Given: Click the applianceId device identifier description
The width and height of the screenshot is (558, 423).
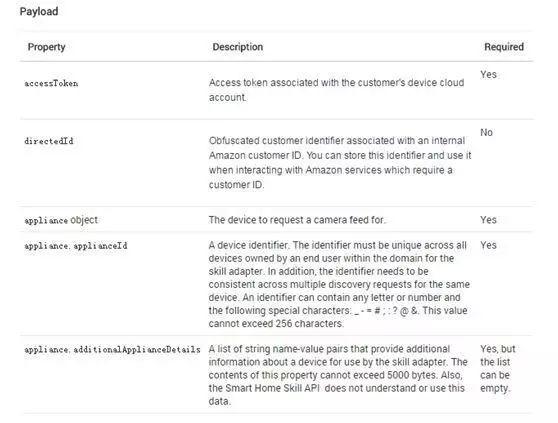Looking at the screenshot, I should coord(339,284).
